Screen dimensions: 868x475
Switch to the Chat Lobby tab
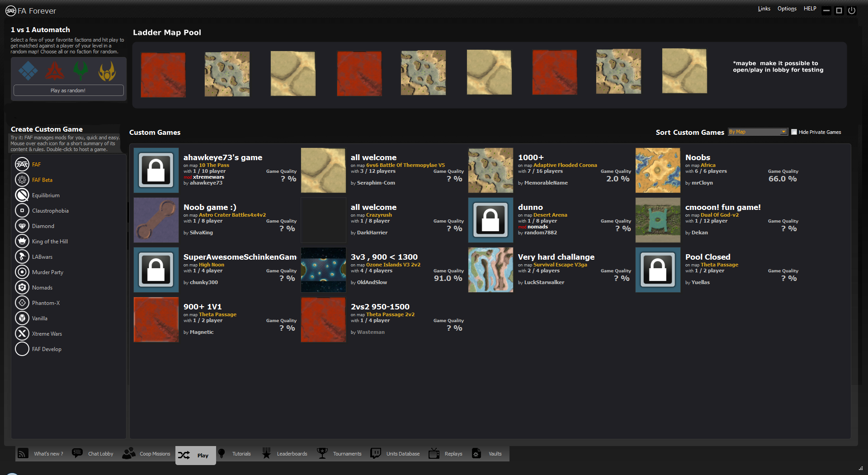[x=93, y=454]
